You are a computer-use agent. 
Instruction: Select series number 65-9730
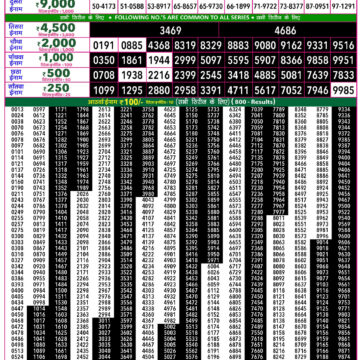(210, 6)
